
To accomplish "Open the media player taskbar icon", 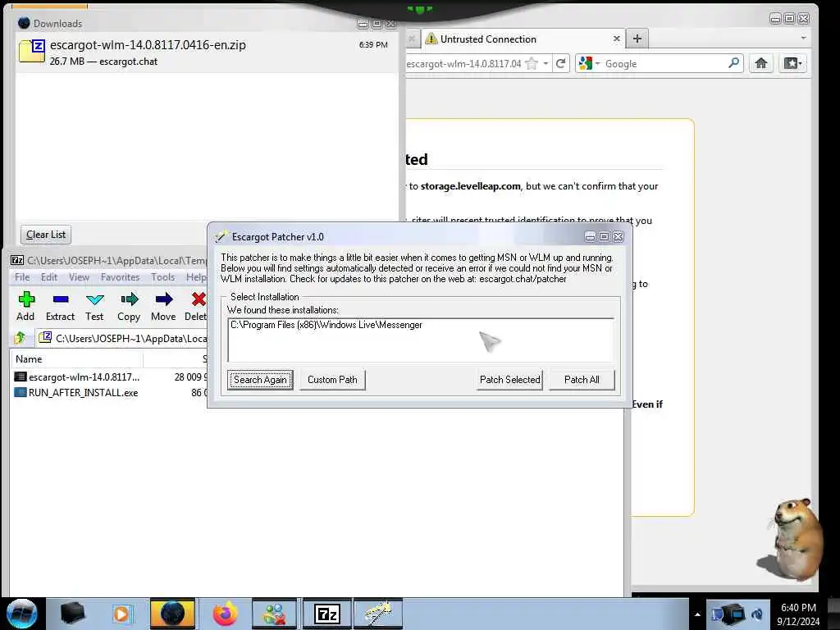I will pos(121,614).
